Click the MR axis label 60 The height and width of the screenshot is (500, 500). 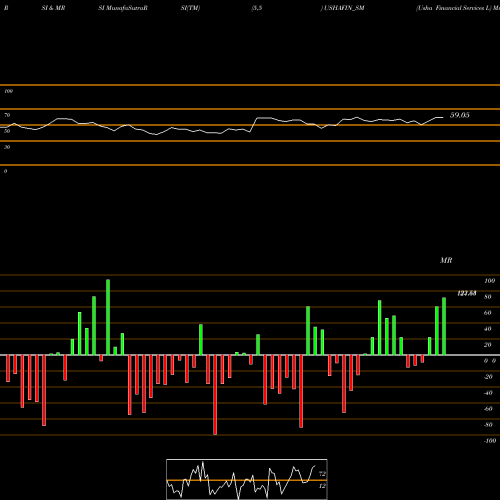coord(488,313)
